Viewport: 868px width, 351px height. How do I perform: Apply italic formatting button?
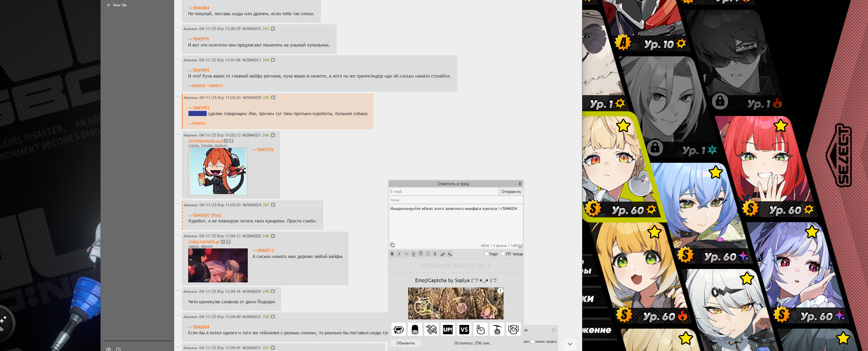click(x=399, y=254)
